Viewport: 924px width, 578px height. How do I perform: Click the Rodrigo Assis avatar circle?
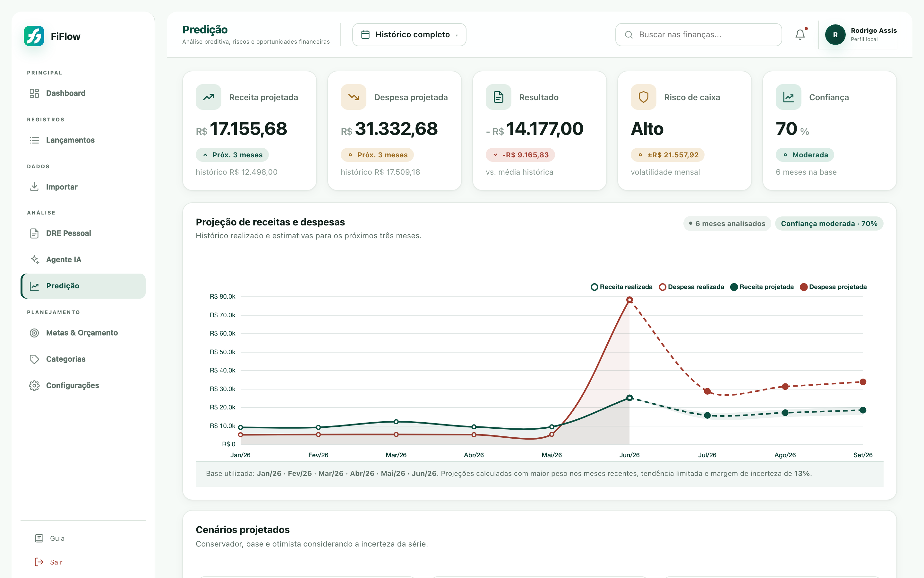coord(835,35)
